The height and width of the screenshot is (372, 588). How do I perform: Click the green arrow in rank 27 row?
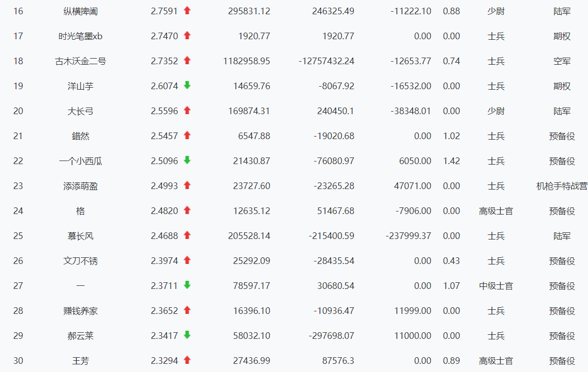[187, 285]
